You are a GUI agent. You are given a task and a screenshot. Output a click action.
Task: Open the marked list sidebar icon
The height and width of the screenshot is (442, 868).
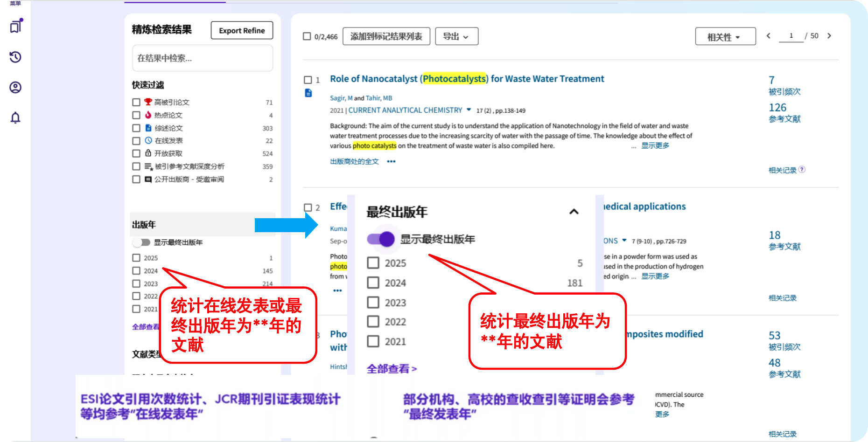tap(16, 26)
